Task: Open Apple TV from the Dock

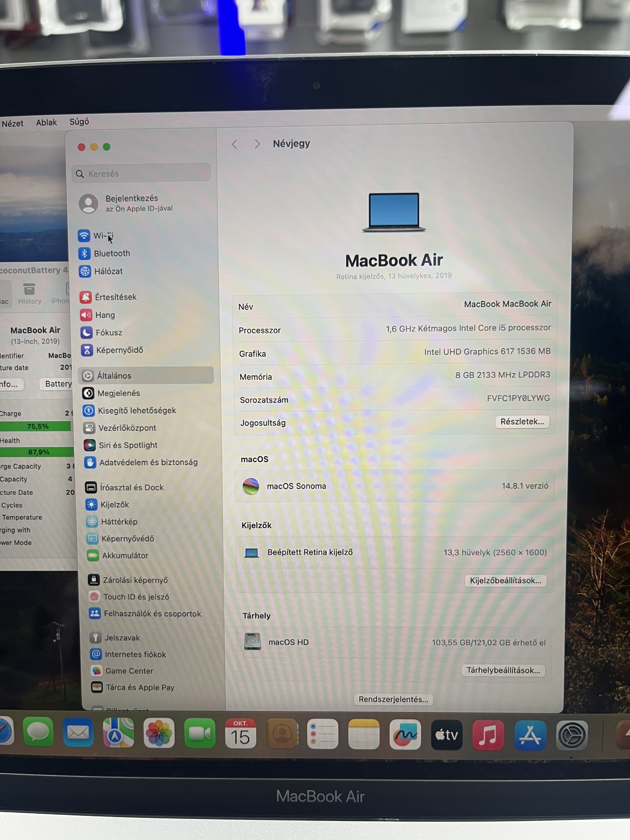Action: [x=447, y=734]
